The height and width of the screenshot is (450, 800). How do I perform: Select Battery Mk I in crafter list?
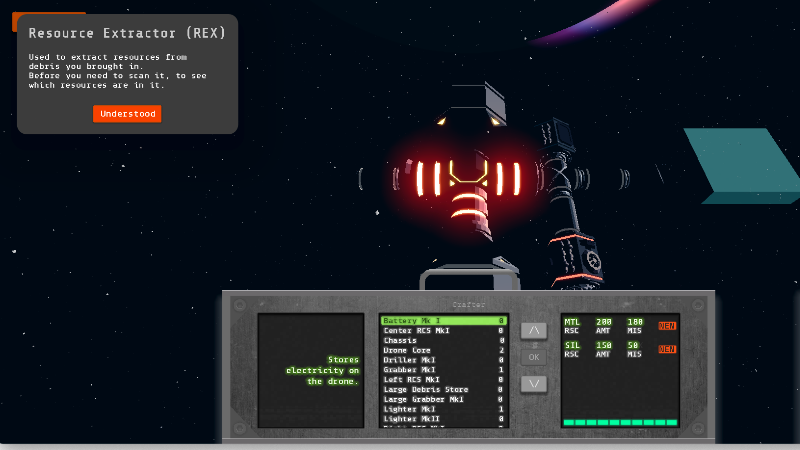442,321
